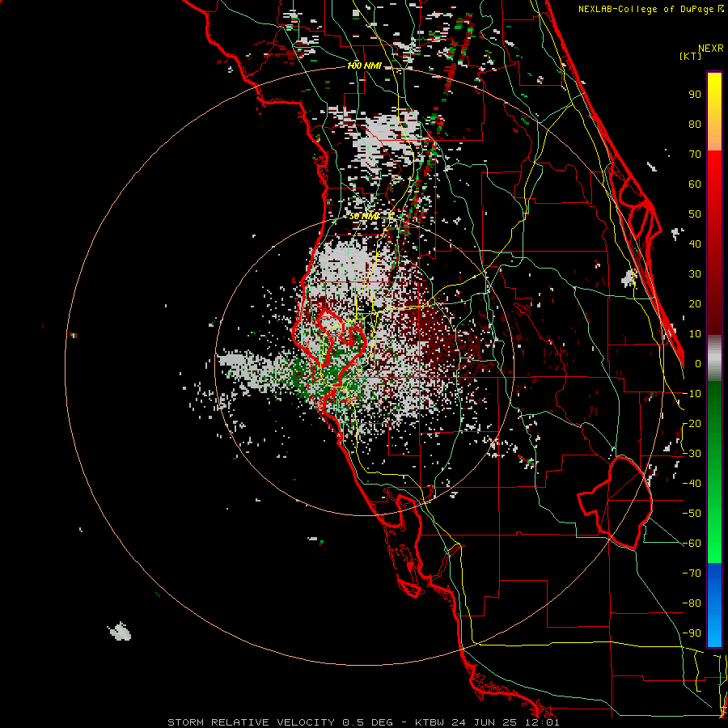
Task: Click the -80 scale value
Action: point(692,603)
